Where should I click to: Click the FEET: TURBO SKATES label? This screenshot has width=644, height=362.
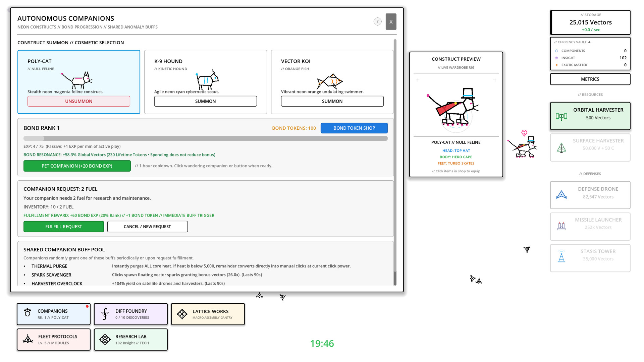click(x=456, y=163)
